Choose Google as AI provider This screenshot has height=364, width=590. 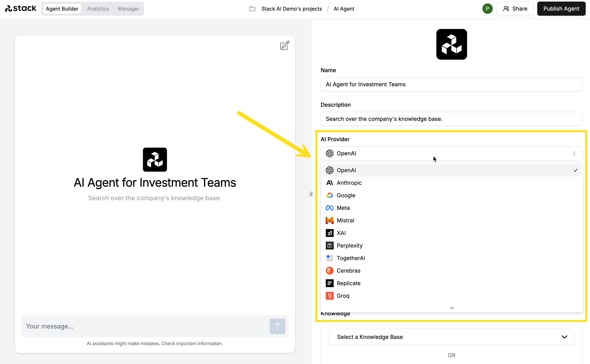452,195
